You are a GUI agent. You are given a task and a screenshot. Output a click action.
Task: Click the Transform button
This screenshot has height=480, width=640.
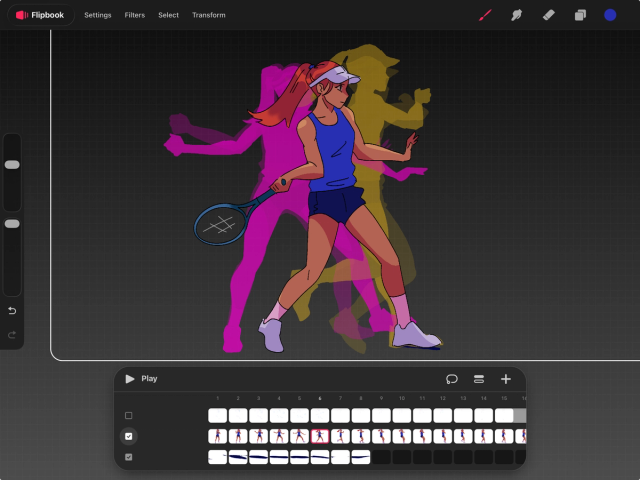[209, 15]
